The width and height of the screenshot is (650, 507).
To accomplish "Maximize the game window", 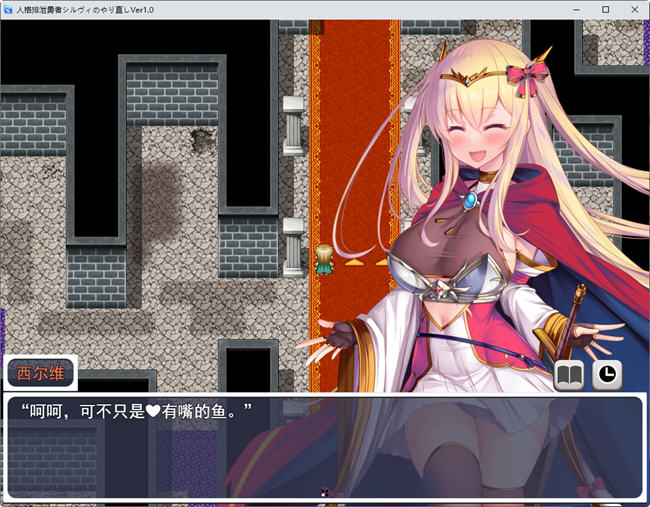I will pos(604,9).
